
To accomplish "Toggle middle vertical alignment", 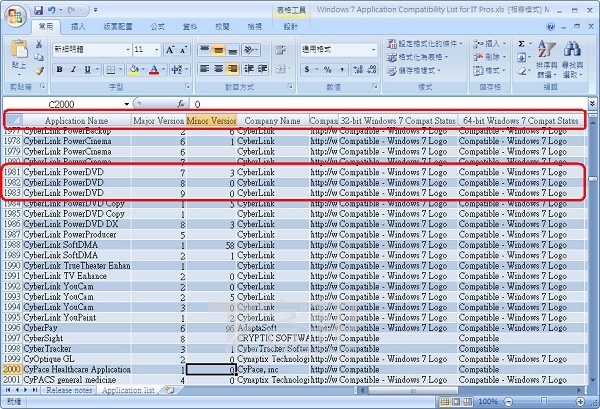I will pos(218,50).
